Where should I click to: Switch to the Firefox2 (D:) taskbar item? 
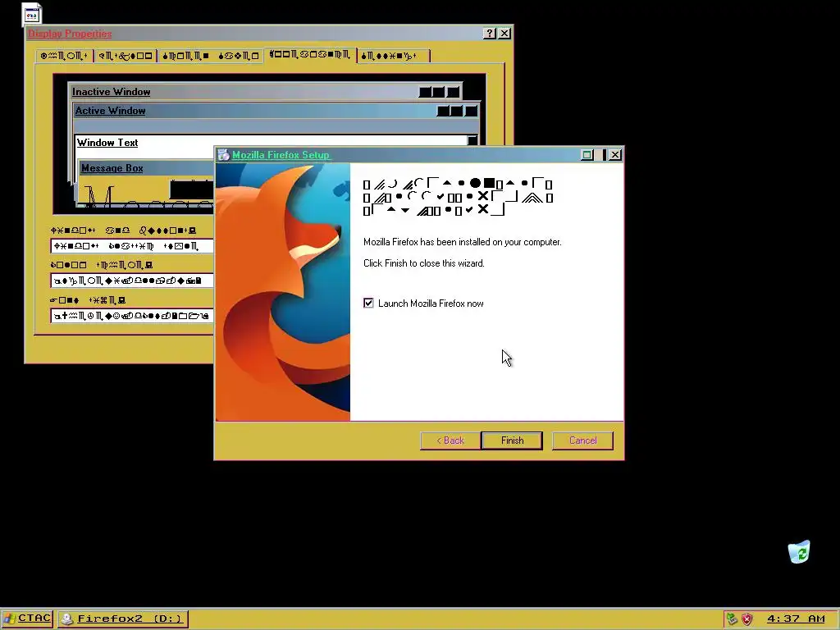point(123,619)
